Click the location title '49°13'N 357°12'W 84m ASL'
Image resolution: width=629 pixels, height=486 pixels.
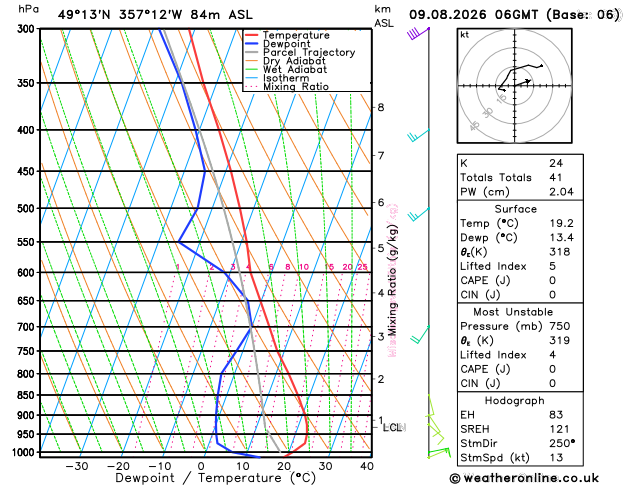(x=155, y=15)
